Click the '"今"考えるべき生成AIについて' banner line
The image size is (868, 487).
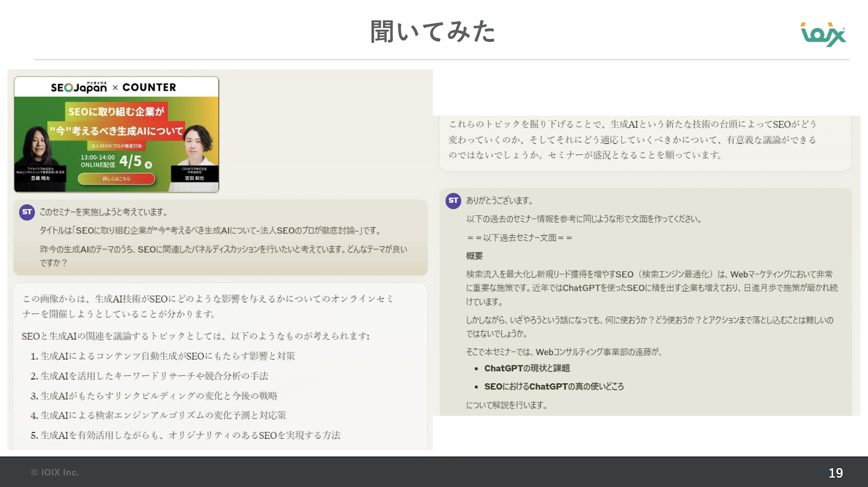pos(117,131)
